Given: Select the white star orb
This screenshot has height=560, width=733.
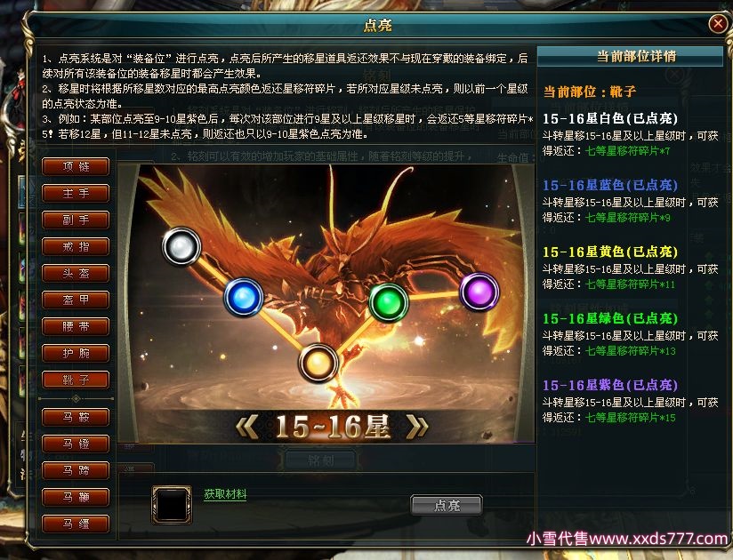Looking at the screenshot, I should (x=181, y=246).
